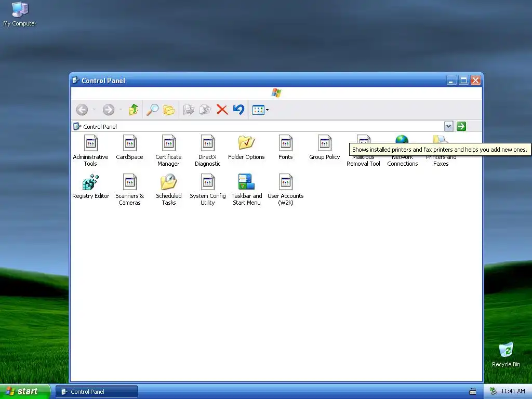
Task: Click the keyboard icon on taskbar
Action: 473,392
